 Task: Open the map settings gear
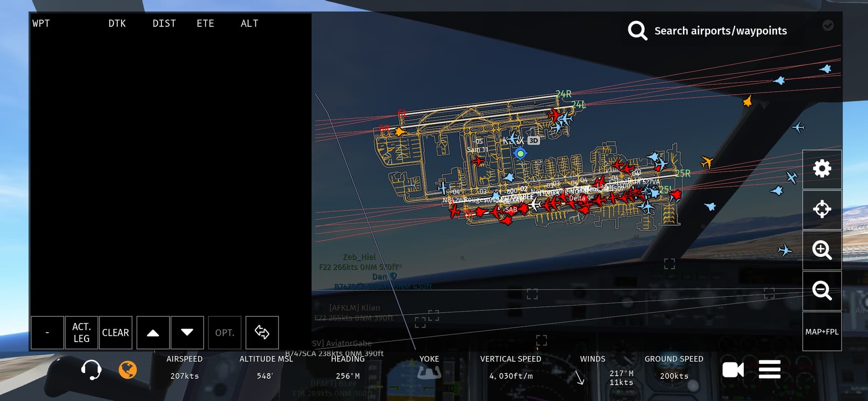click(822, 169)
